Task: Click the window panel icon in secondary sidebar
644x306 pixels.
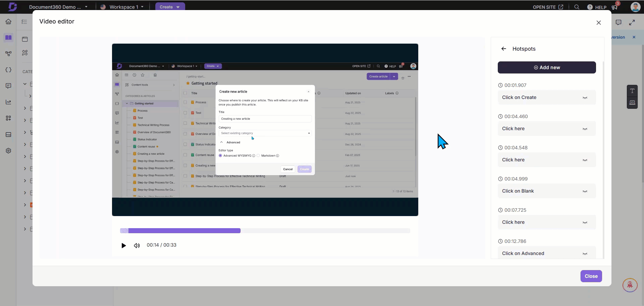Action: tap(25, 39)
